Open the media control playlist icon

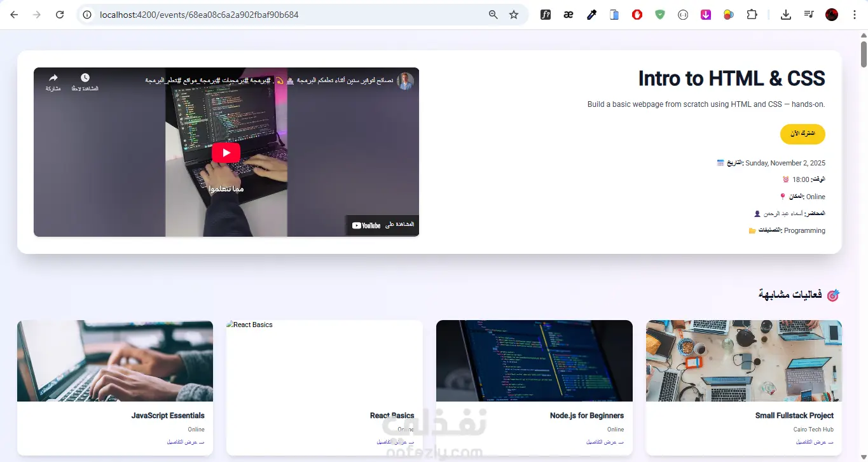click(x=809, y=15)
